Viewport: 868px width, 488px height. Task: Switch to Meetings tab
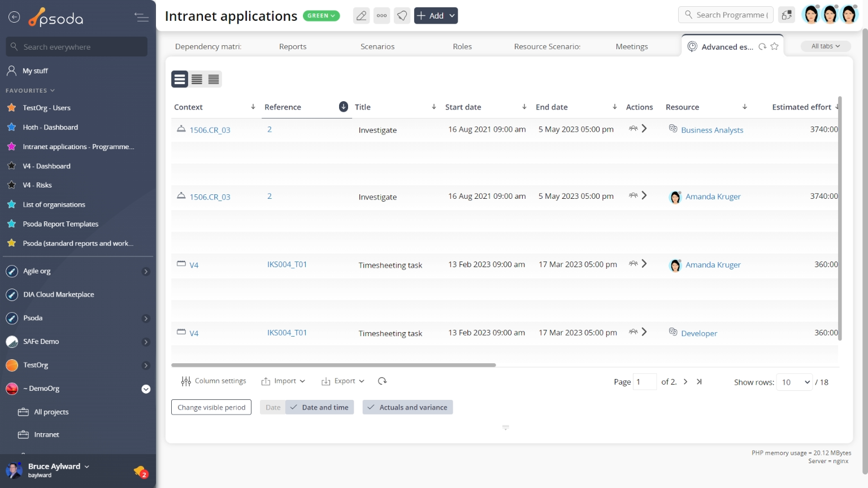point(632,47)
